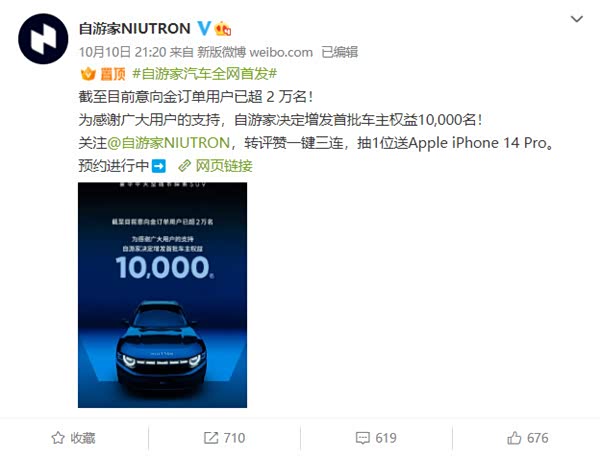The width and height of the screenshot is (600, 456).
Task: Click the blue right-arrow emoji
Action: [x=159, y=166]
